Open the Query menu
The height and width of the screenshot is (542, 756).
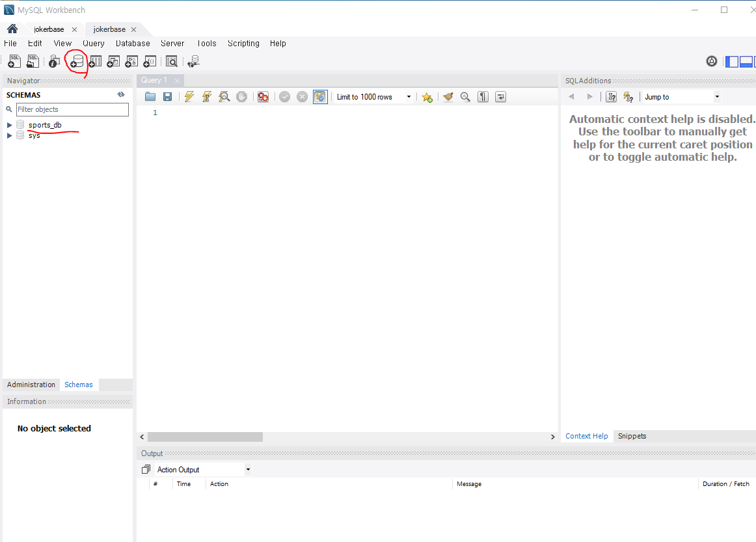click(94, 44)
